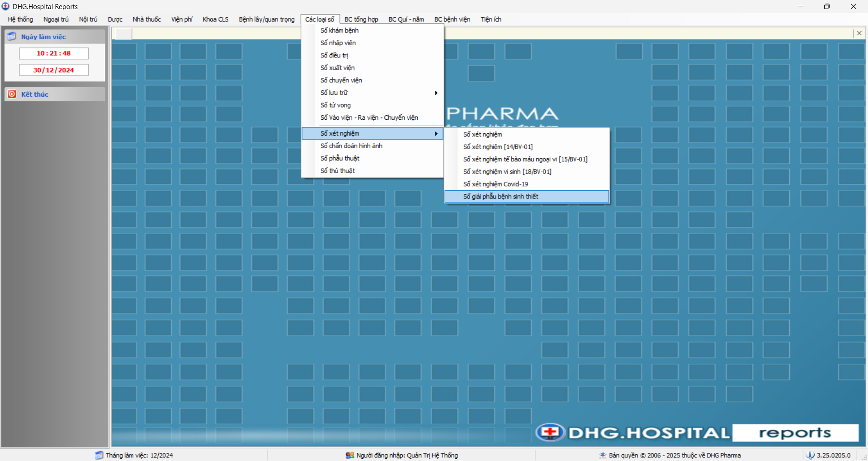Viewport: 868px width, 461px height.
Task: Select Sổ nhập viện menu entry
Action: (x=373, y=43)
